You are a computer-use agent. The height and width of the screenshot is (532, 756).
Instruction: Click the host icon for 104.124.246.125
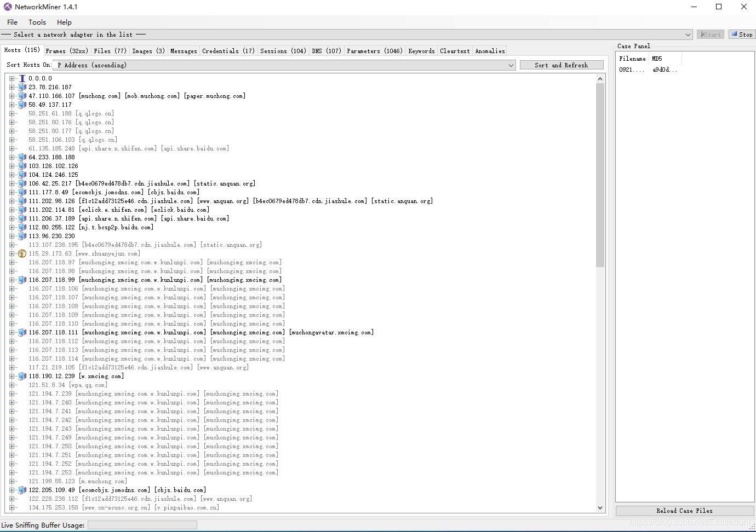click(22, 175)
